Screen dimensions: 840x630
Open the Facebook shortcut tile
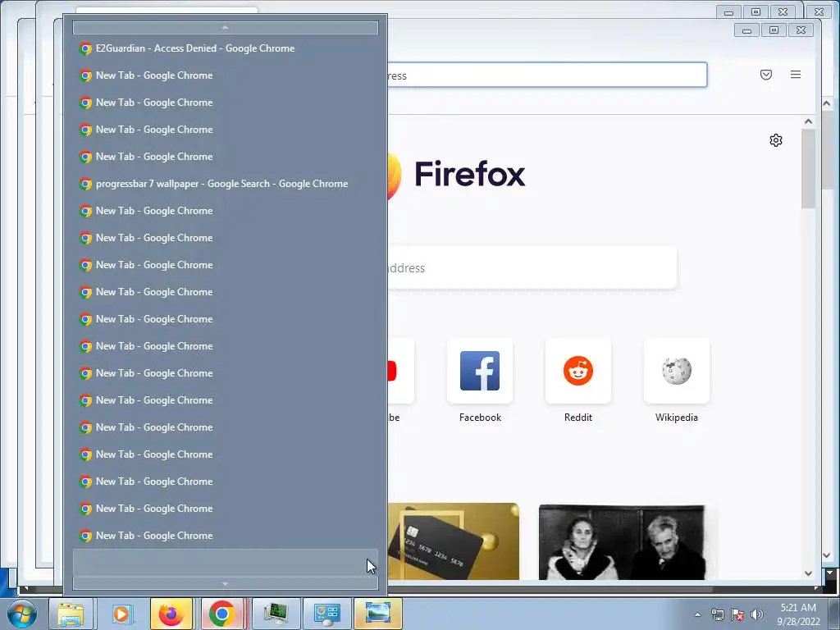(x=480, y=371)
